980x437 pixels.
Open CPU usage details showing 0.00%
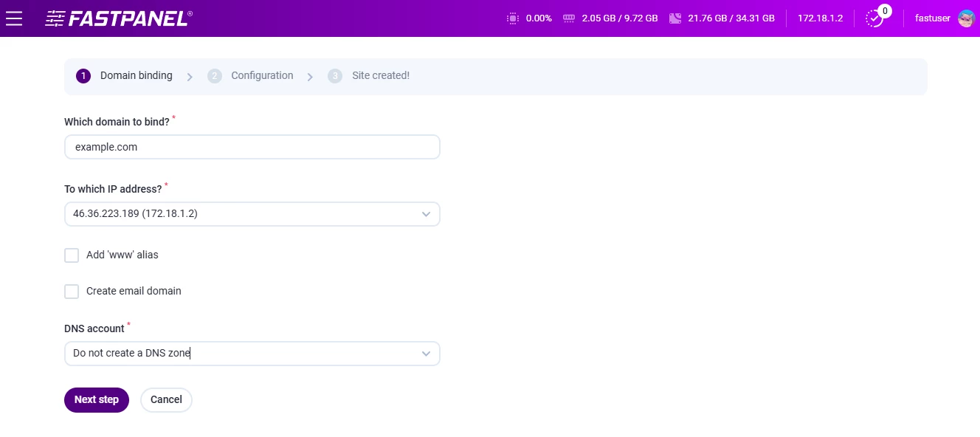[x=513, y=18]
